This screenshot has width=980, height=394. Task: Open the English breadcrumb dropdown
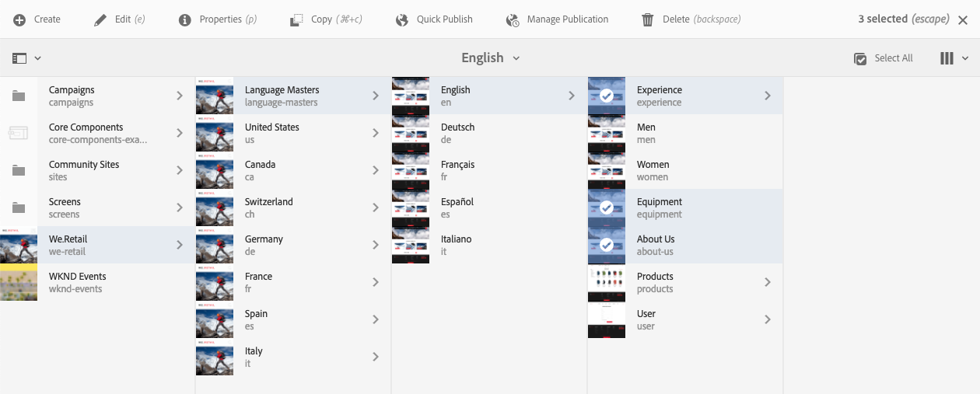(x=490, y=58)
